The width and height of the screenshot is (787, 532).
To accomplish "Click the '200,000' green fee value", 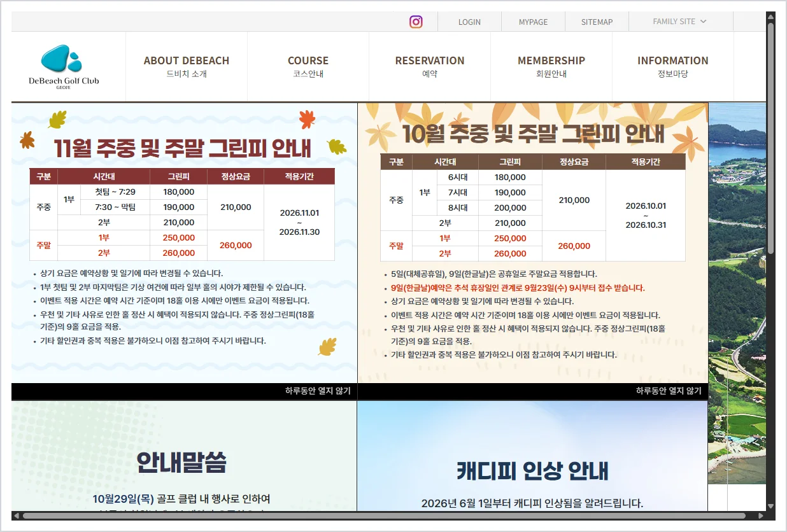I will coord(510,208).
